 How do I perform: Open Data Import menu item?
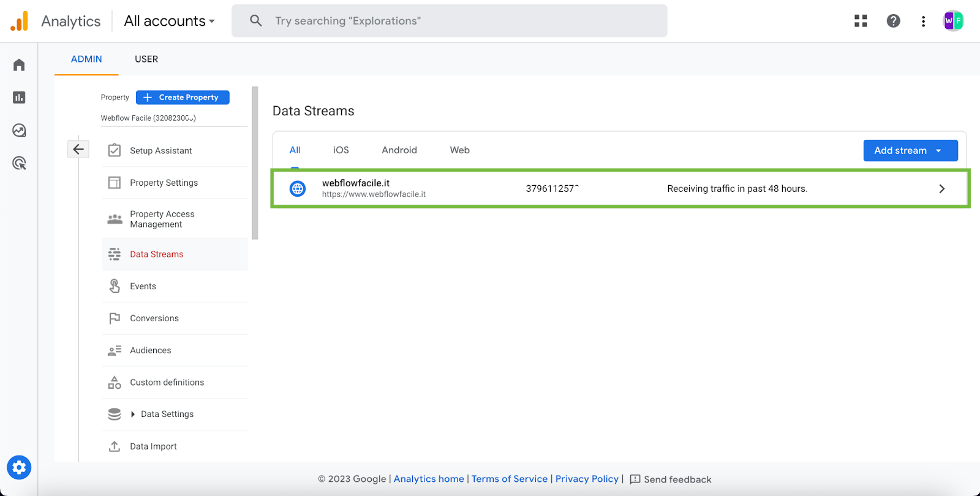click(175, 446)
